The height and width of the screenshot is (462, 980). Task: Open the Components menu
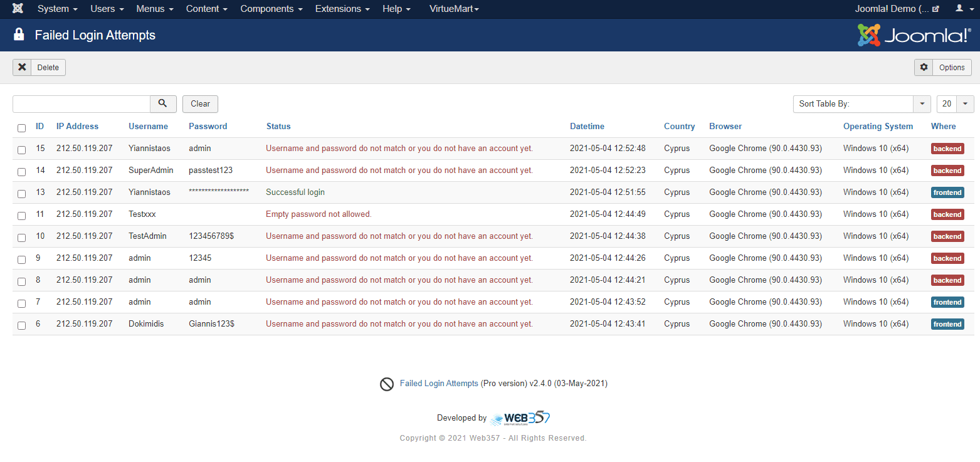click(x=271, y=9)
